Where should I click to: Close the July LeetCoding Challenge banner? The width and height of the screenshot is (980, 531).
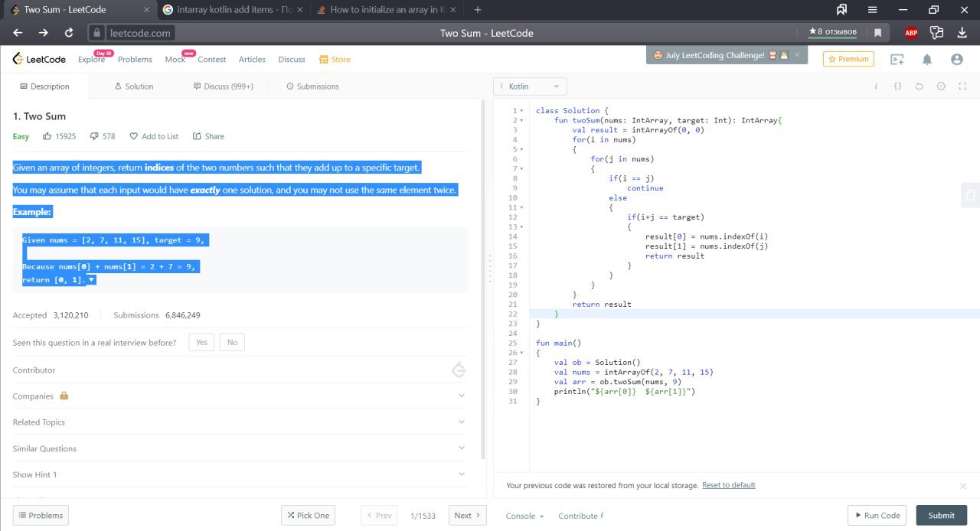coord(797,54)
